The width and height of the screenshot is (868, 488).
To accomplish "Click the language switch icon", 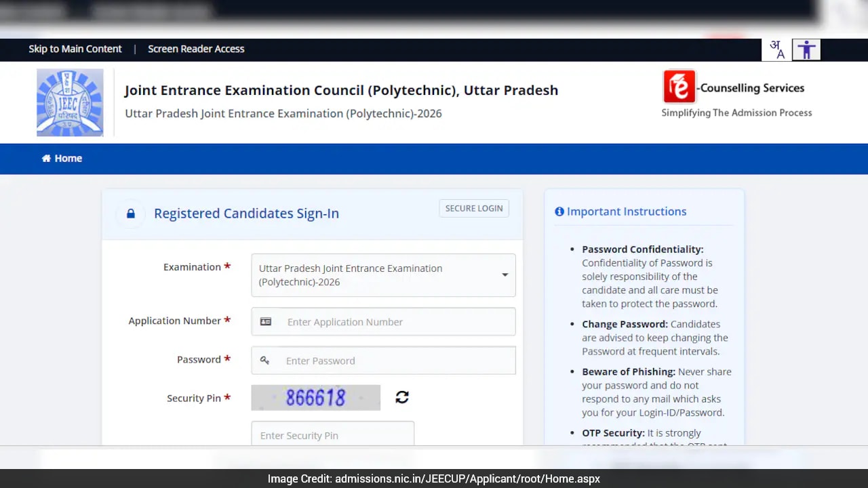I will [776, 49].
